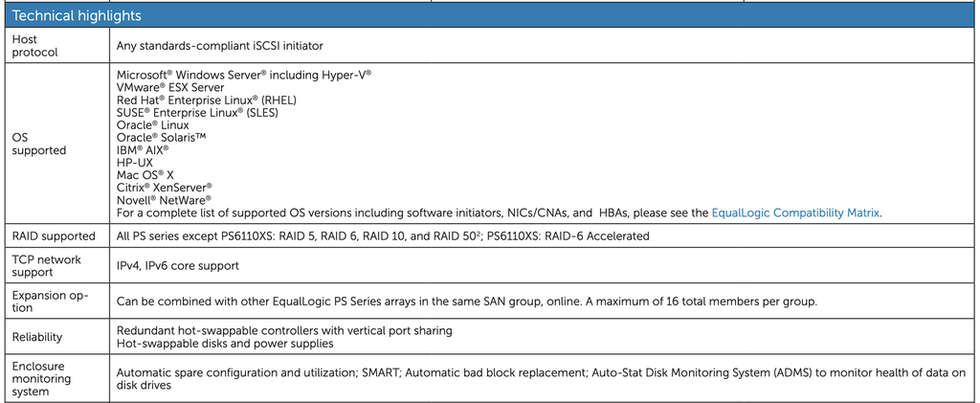Click the Oracle Solaris line
This screenshot has height=403, width=980.
coord(162,138)
